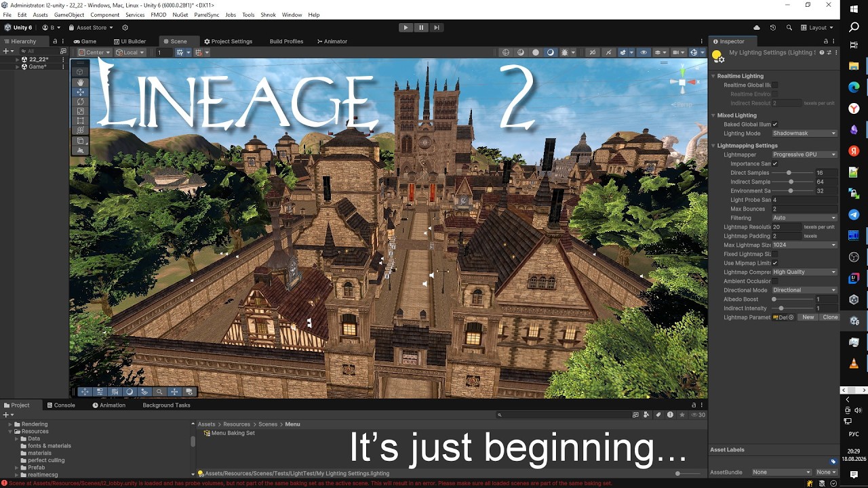The image size is (868, 488).
Task: Open Lightmap Compression High Quality dropdown
Action: tap(804, 272)
